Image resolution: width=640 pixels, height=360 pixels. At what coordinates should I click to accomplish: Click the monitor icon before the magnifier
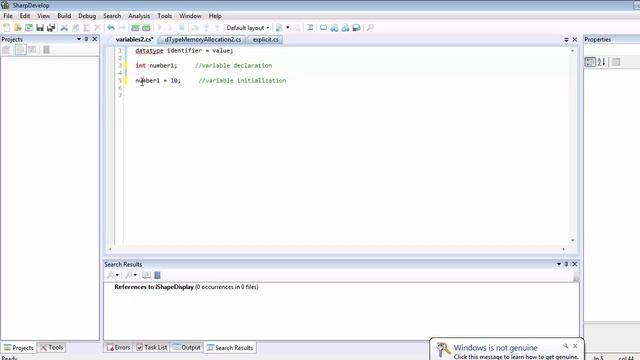click(356, 28)
